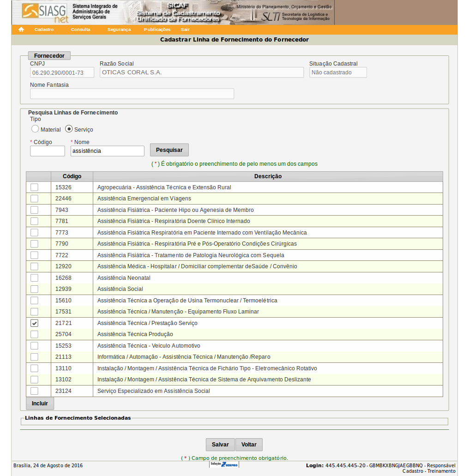Click 'Linhas de Fornecimento Selecionadas' heading
This screenshot has height=476, width=469.
coord(78,418)
